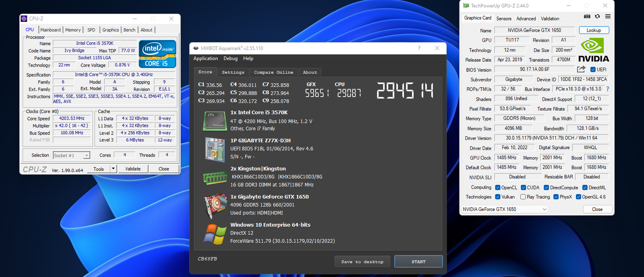The image size is (644, 277).
Task: Click the CPU-Z title bar app icon
Action: [24, 19]
